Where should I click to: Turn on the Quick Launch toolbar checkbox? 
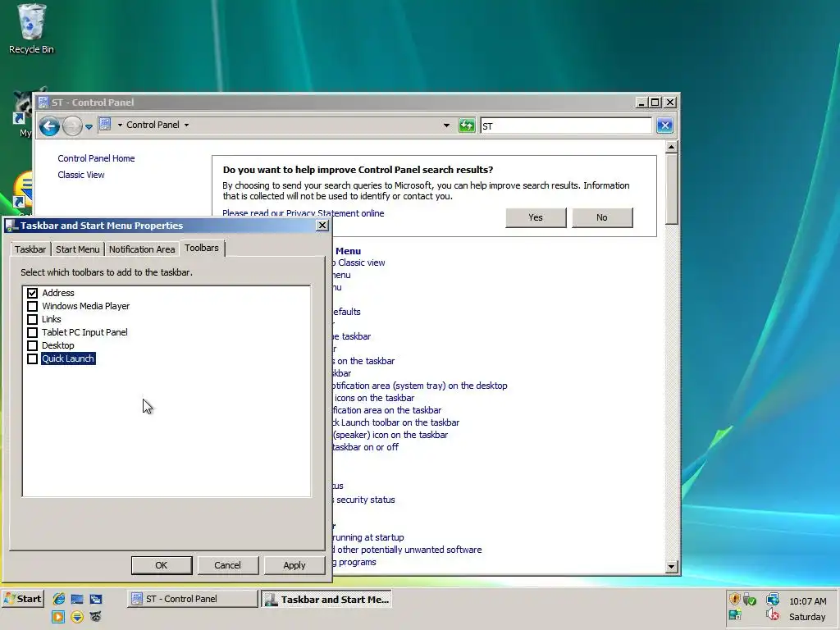32,358
